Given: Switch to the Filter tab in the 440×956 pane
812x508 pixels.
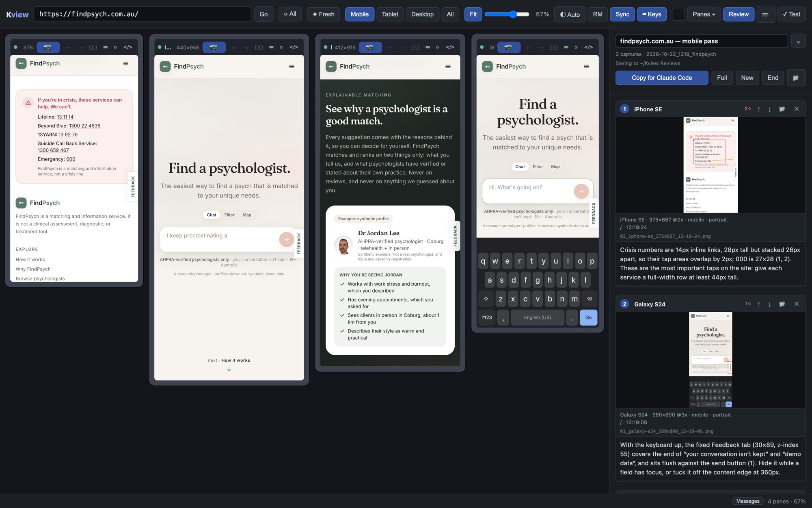Looking at the screenshot, I should [x=229, y=215].
